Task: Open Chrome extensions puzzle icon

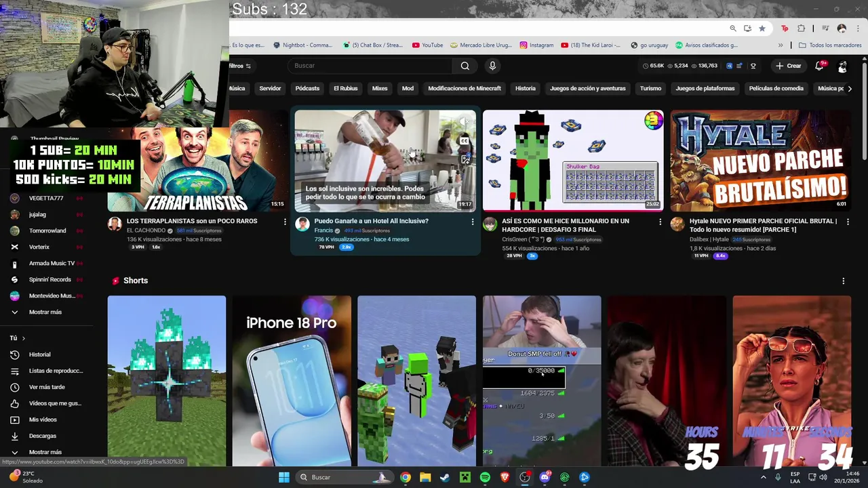Action: [801, 28]
